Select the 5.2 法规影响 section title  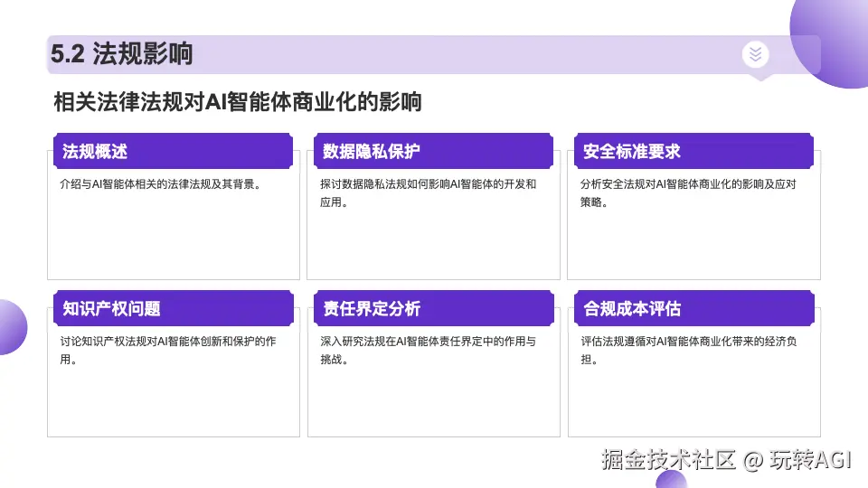point(122,54)
